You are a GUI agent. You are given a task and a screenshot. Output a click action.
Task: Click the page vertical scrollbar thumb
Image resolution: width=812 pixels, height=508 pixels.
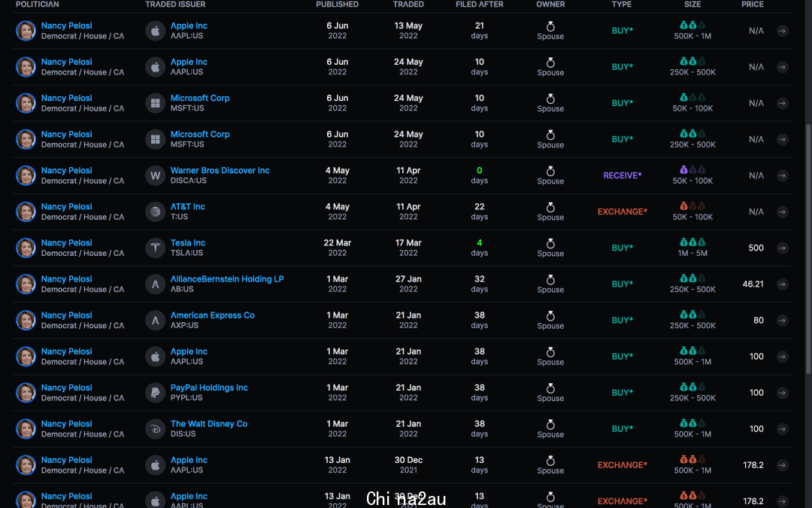coord(807,249)
